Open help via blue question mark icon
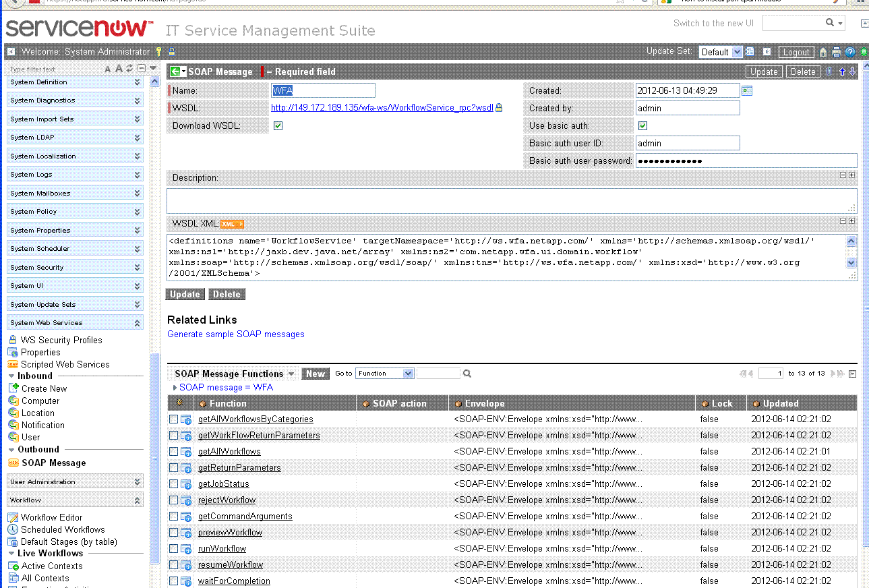Viewport: 869px width, 588px height. click(850, 52)
